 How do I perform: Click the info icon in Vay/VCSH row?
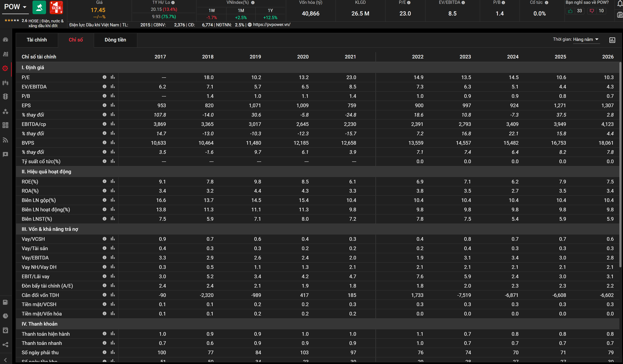[104, 239]
